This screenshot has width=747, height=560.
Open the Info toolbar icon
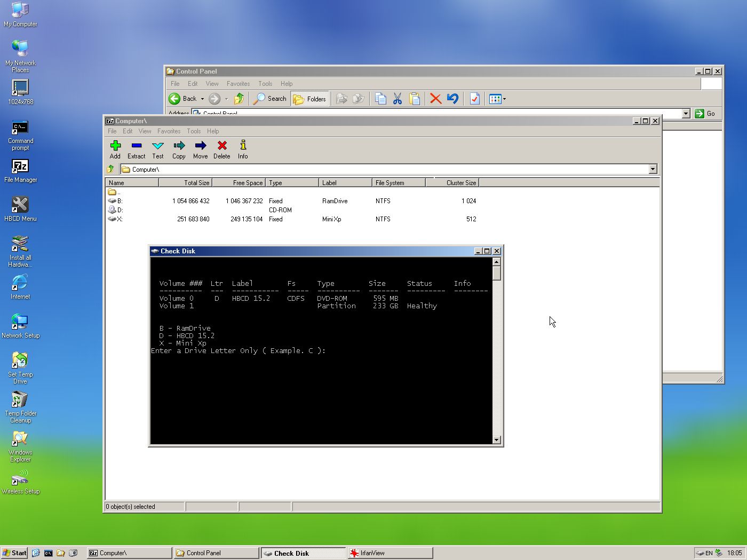pyautogui.click(x=243, y=149)
